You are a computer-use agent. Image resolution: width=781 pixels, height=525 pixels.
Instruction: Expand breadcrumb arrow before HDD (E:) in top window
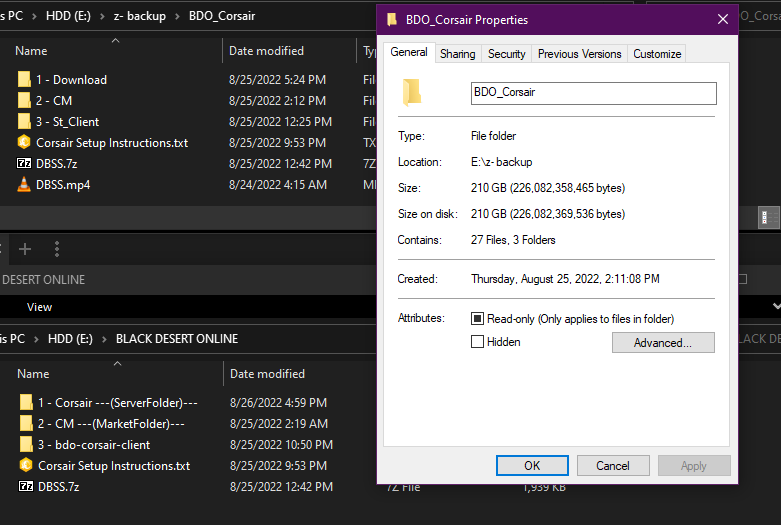tap(34, 16)
